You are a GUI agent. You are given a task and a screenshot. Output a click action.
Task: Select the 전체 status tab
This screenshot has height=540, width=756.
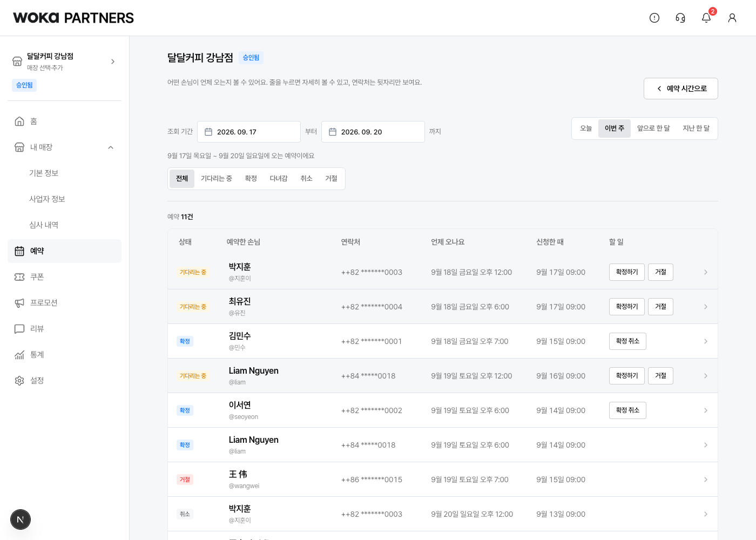point(182,179)
